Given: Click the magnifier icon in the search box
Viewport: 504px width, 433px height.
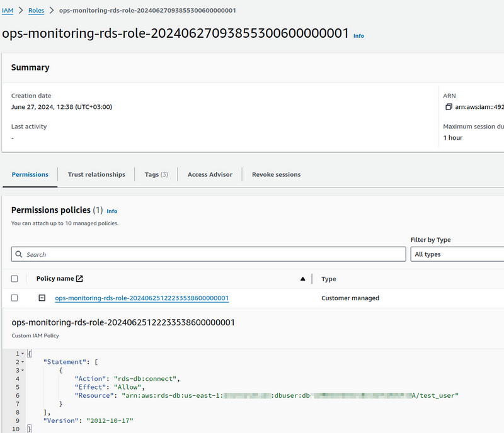Looking at the screenshot, I should [x=20, y=254].
